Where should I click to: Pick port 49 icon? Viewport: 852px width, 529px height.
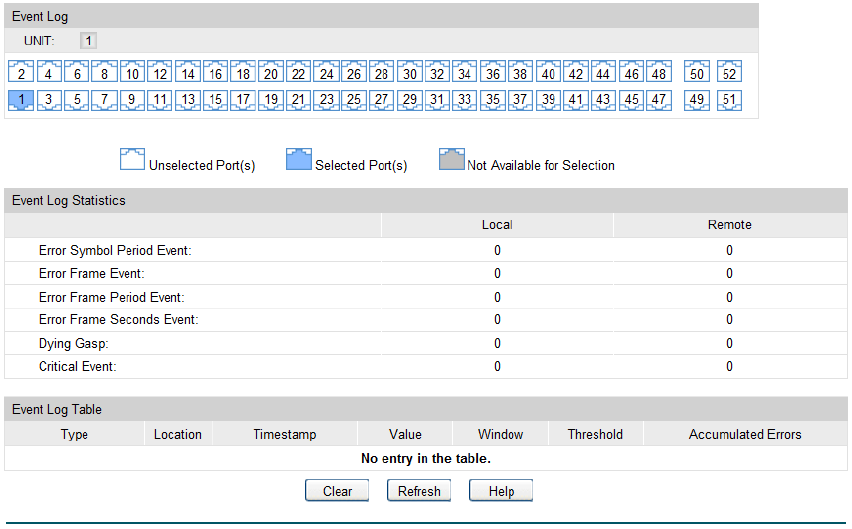coord(697,99)
